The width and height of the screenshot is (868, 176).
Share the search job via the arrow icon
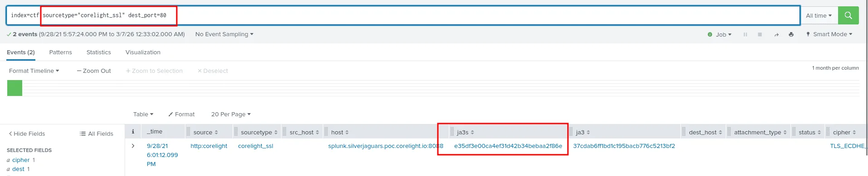[776, 34]
